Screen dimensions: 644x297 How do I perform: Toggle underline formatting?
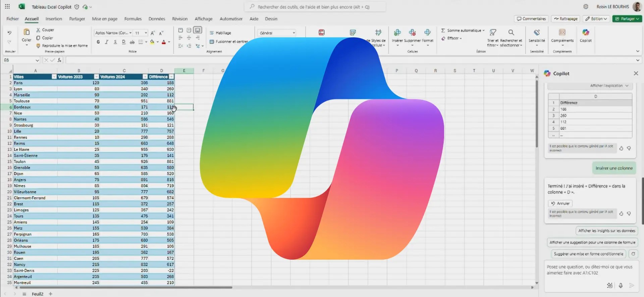[x=115, y=42]
